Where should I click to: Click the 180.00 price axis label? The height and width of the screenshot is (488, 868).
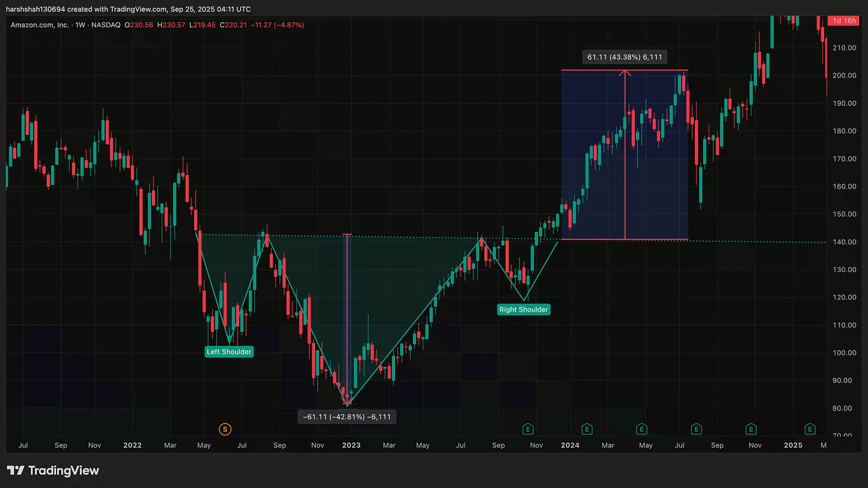tap(844, 131)
